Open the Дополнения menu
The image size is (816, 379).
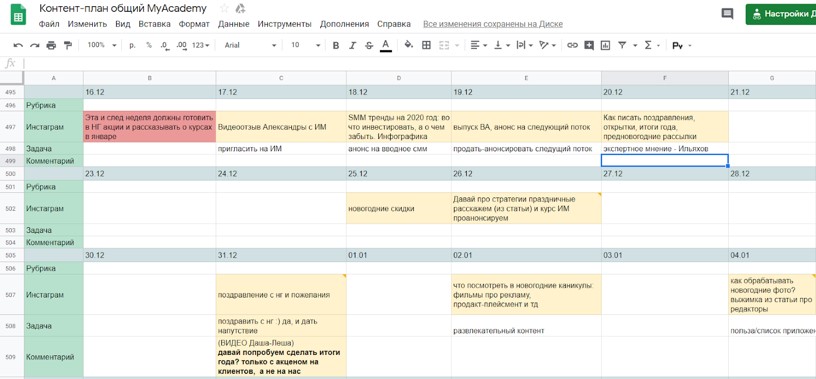344,24
